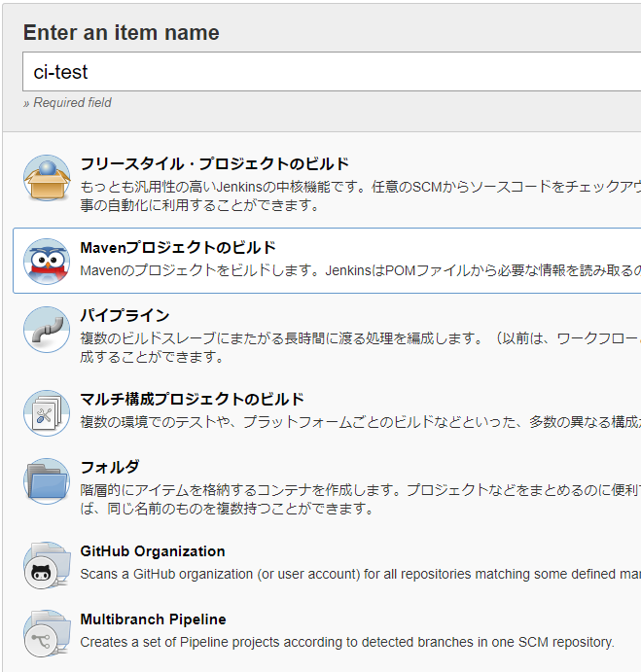Image resolution: width=641 pixels, height=672 pixels.
Task: Select the blue Folder icon
Action: (47, 481)
